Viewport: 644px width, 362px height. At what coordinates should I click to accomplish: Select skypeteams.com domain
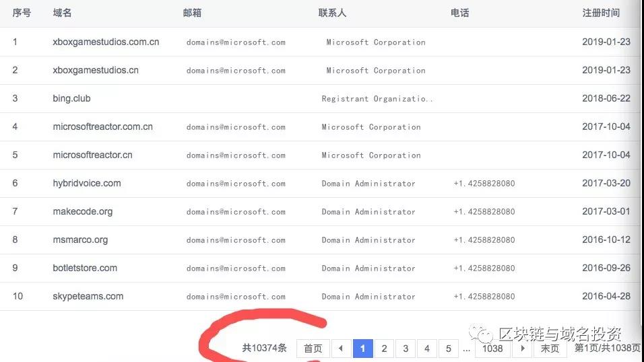[x=88, y=296]
